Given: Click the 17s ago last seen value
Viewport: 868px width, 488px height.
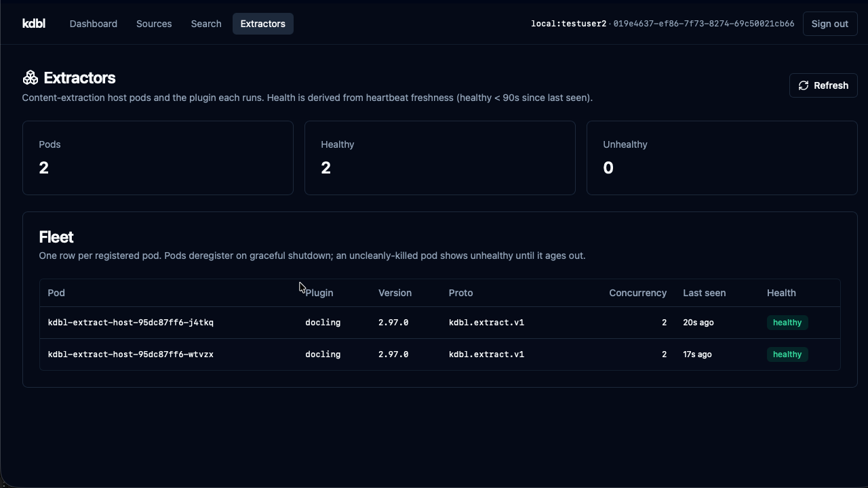Looking at the screenshot, I should pyautogui.click(x=697, y=354).
